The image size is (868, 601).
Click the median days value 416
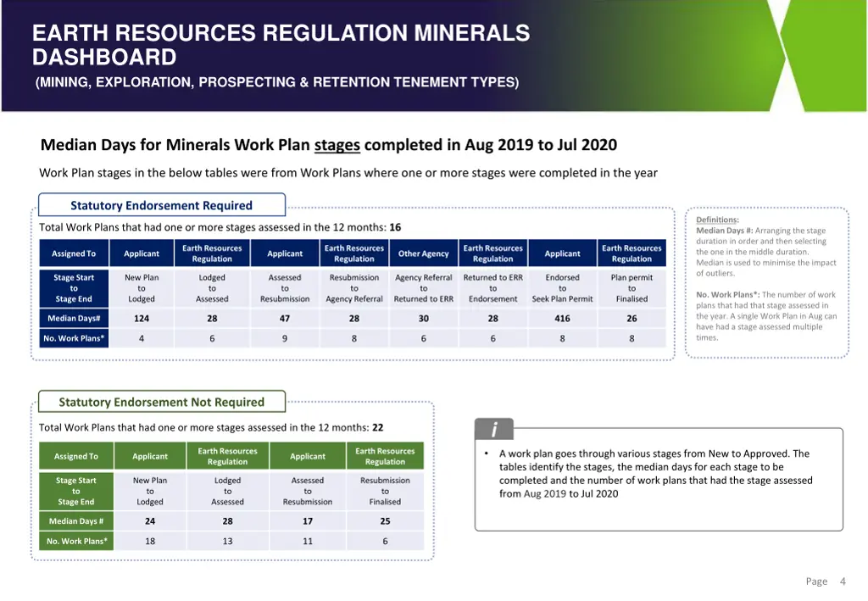pos(563,319)
